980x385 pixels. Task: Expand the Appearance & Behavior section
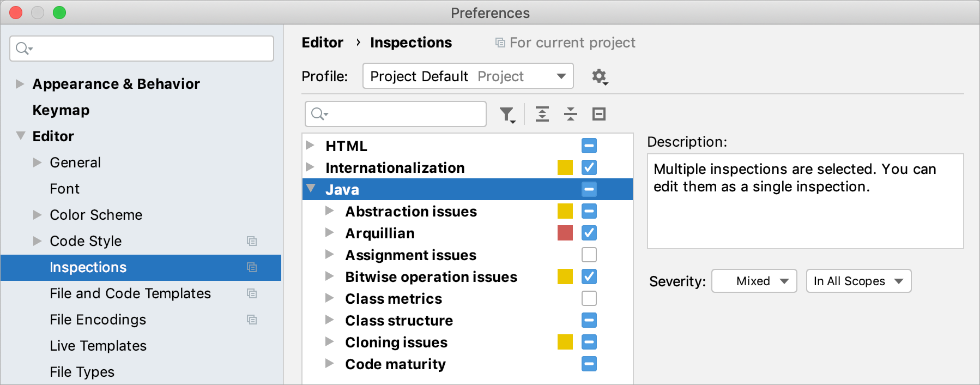tap(20, 84)
